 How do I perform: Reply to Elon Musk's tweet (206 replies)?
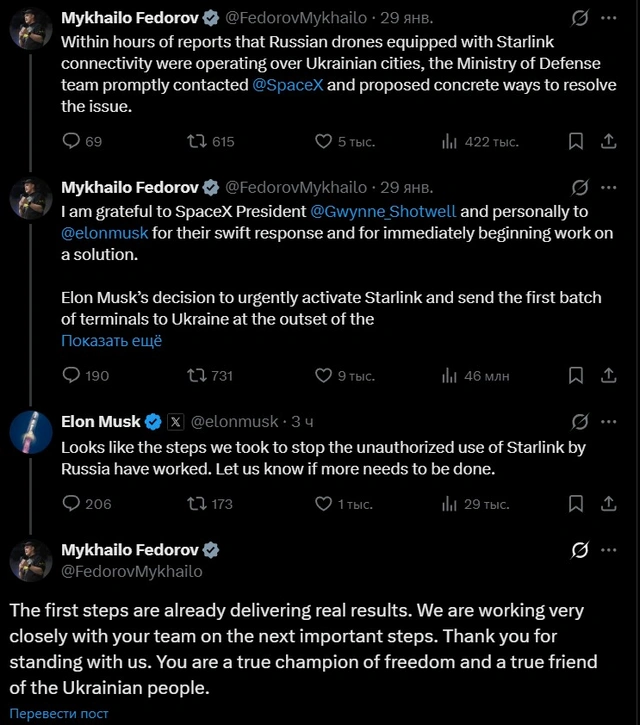[71, 504]
